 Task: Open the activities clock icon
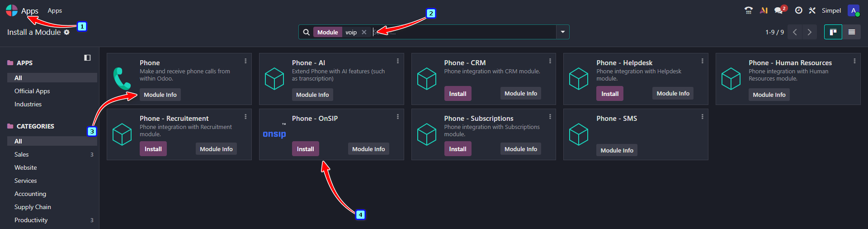point(799,10)
